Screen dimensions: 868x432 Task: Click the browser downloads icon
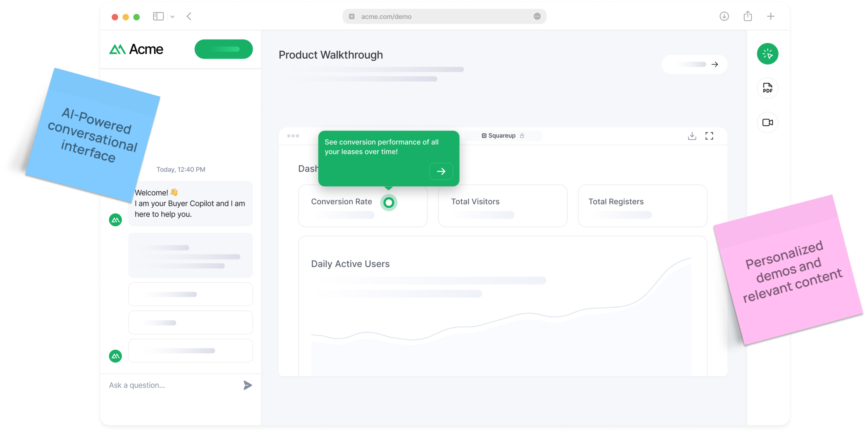tap(724, 16)
